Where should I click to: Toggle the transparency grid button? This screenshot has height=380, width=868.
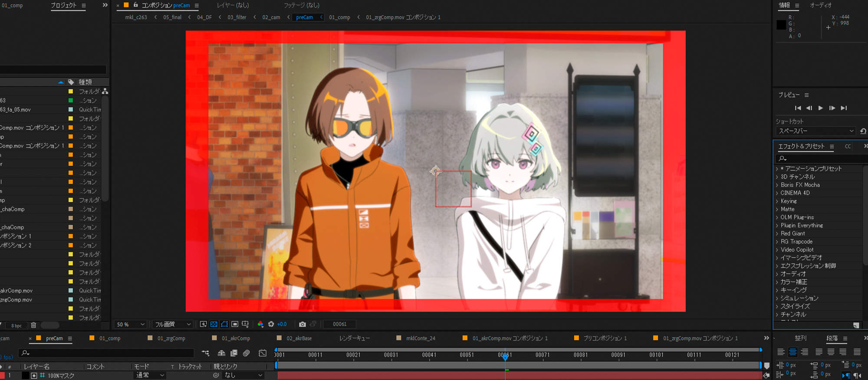214,324
